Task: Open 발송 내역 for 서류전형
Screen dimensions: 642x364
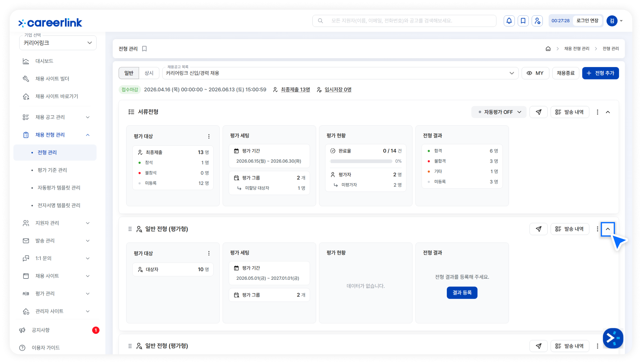Action: pos(570,112)
